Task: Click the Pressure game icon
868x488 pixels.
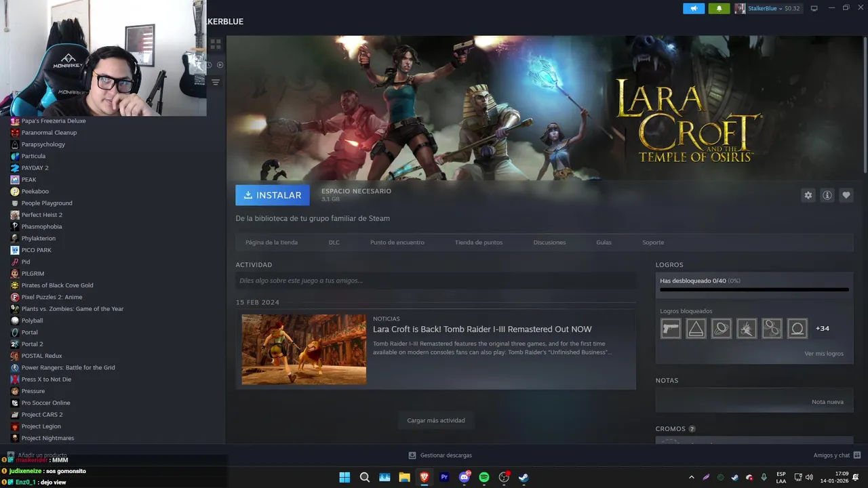Action: [15, 391]
